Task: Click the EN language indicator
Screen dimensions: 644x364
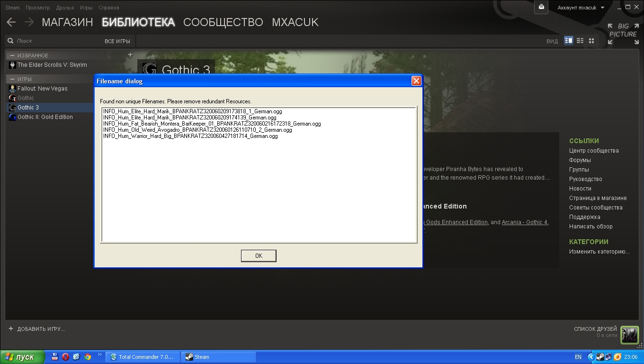Action: pyautogui.click(x=578, y=357)
